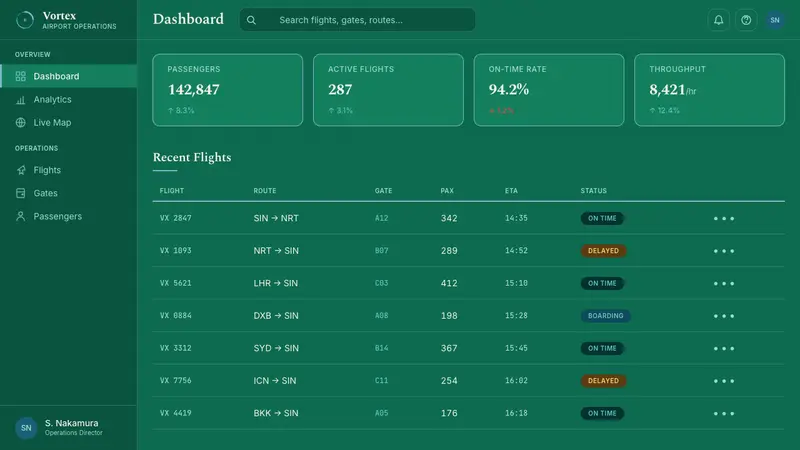The height and width of the screenshot is (450, 800).
Task: Click the ON TIME badge for VX 2847
Action: point(602,218)
